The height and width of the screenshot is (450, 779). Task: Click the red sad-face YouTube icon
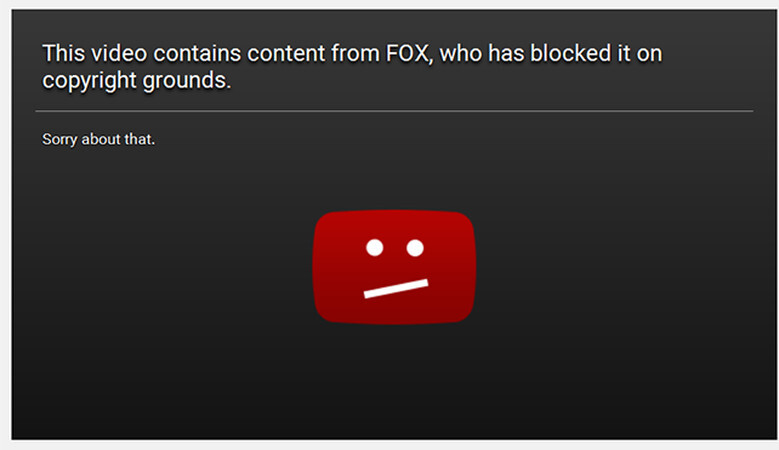tap(394, 267)
